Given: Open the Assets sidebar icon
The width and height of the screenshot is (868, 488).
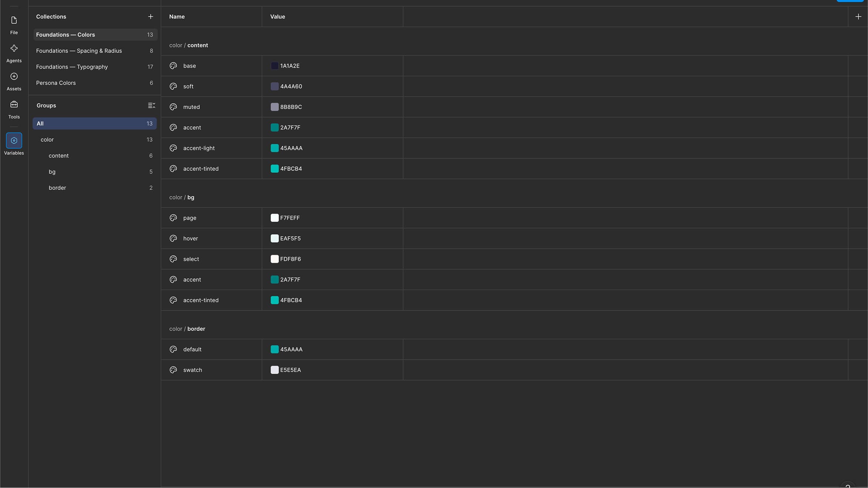Looking at the screenshot, I should tap(14, 81).
